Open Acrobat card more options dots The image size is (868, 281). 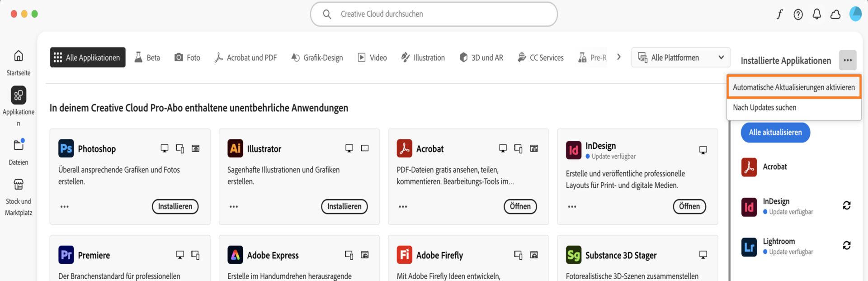[x=403, y=207]
